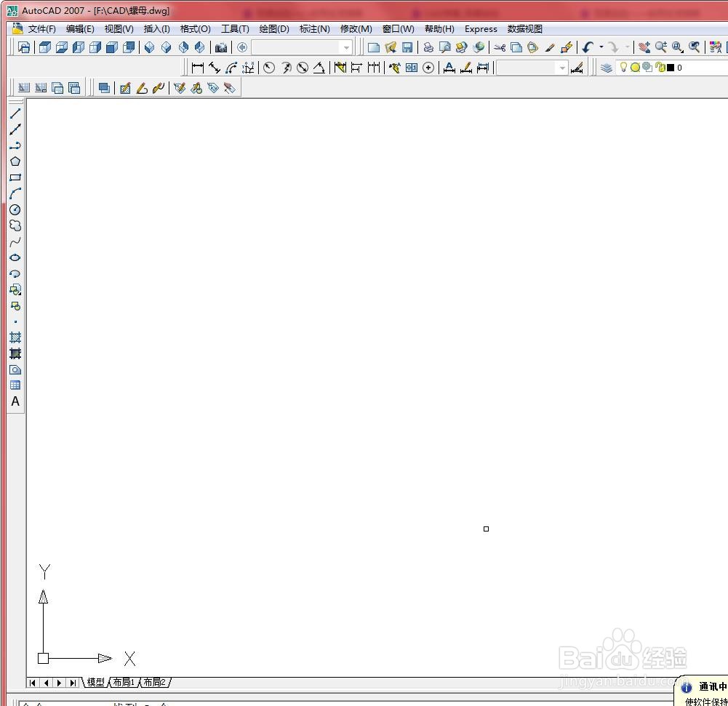Switch to the 布局2 tab
The width and height of the screenshot is (728, 706).
(155, 682)
